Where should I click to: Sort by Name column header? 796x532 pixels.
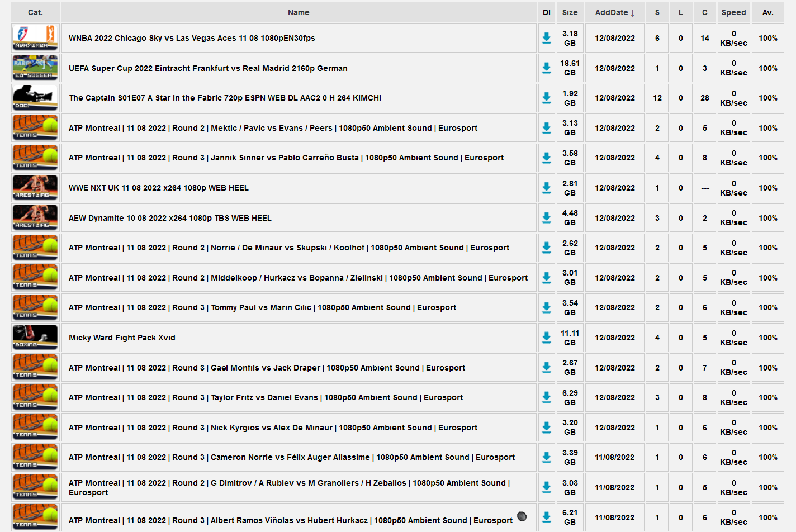pos(298,12)
